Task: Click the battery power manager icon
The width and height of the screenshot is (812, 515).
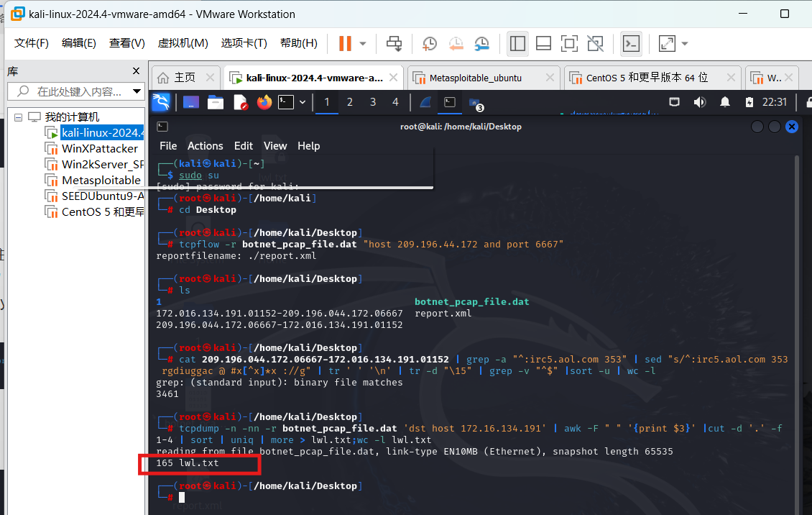Action: [x=749, y=102]
